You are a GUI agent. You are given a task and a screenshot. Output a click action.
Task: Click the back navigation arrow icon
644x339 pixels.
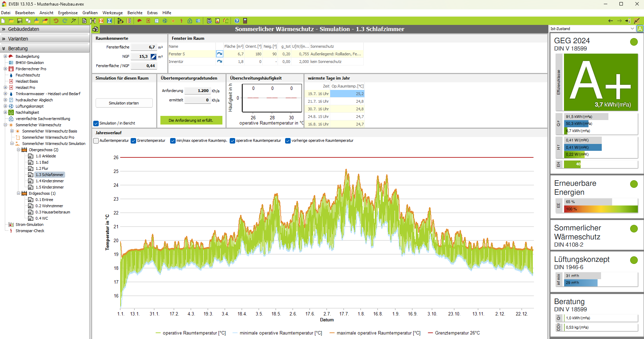pos(610,21)
